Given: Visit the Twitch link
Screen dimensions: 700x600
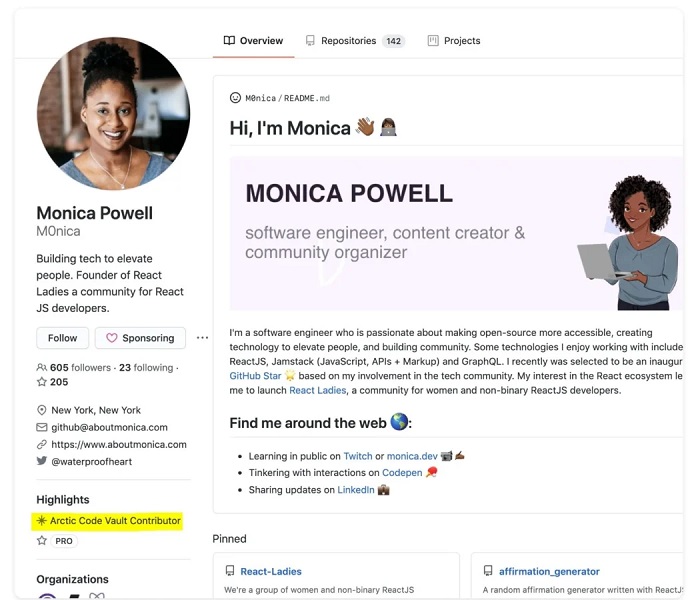Looking at the screenshot, I should tap(357, 456).
